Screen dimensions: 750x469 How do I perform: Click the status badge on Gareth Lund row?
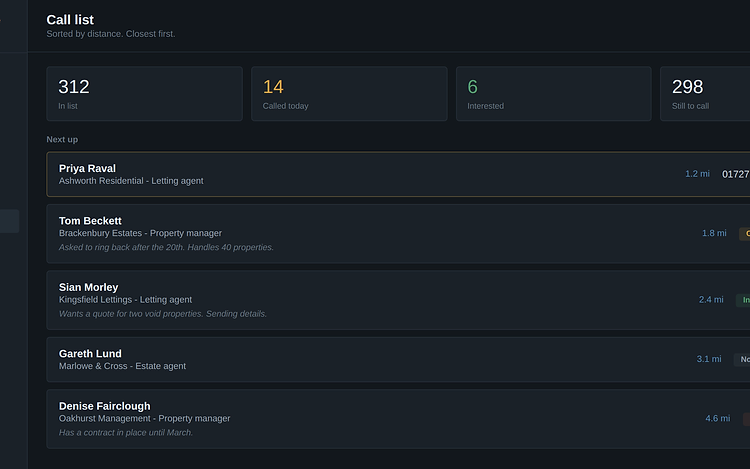click(x=742, y=359)
